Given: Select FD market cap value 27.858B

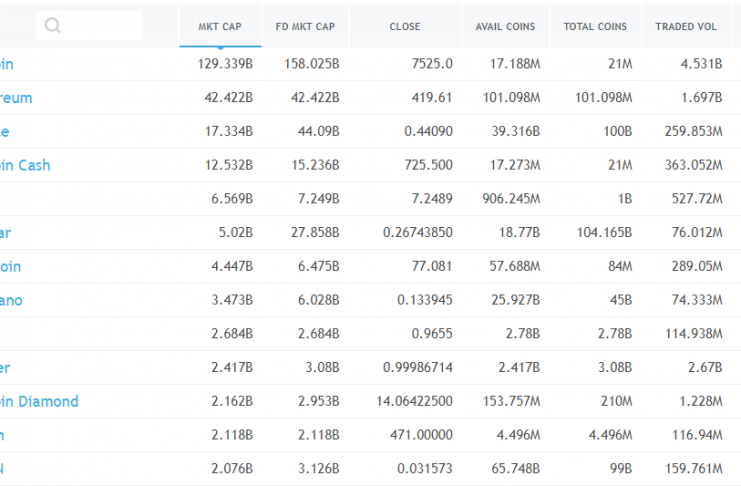Looking at the screenshot, I should (x=315, y=233).
